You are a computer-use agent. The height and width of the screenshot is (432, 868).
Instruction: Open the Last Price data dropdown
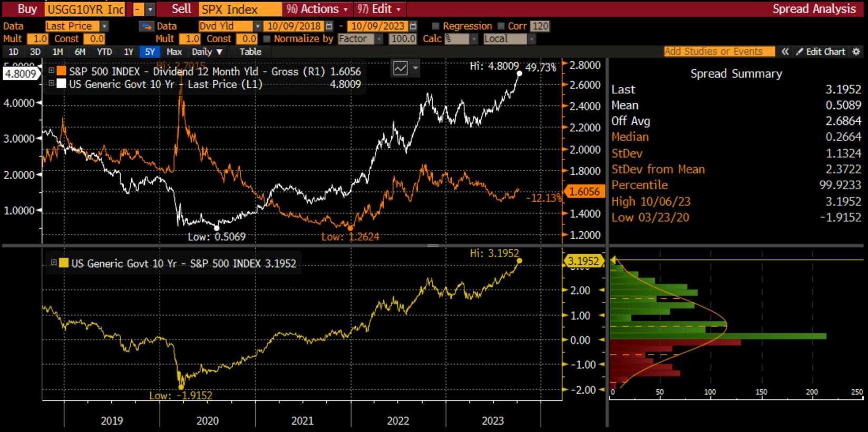pyautogui.click(x=105, y=26)
